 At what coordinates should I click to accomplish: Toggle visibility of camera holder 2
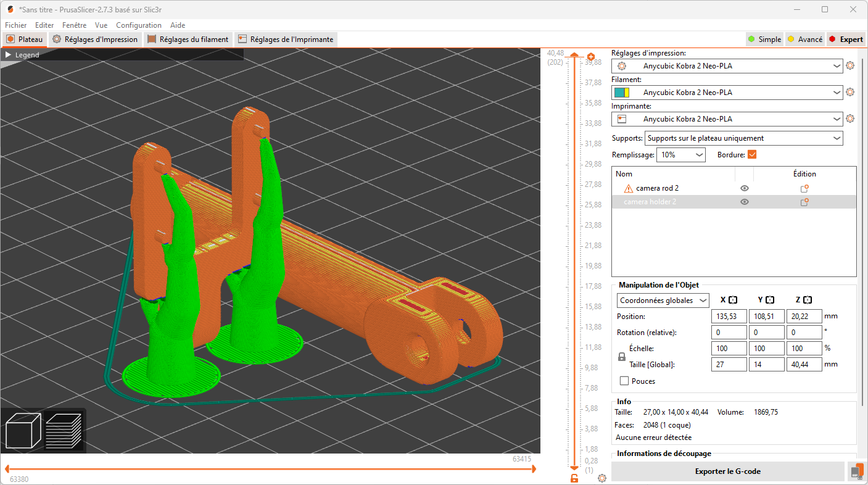click(745, 202)
